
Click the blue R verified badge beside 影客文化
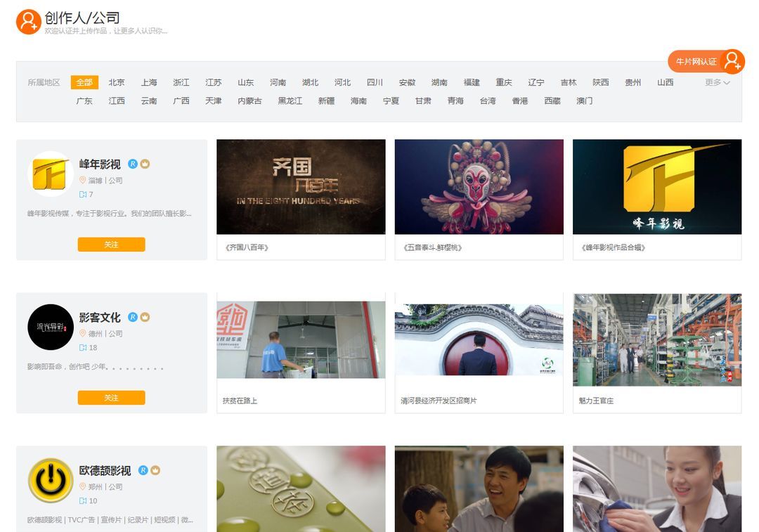pos(133,317)
